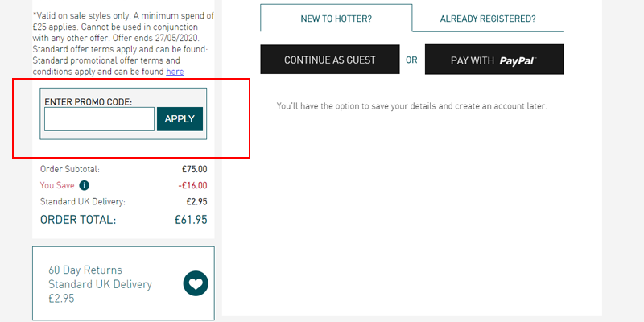The width and height of the screenshot is (644, 322).
Task: Select the New to Hotter tab
Action: coord(336,19)
